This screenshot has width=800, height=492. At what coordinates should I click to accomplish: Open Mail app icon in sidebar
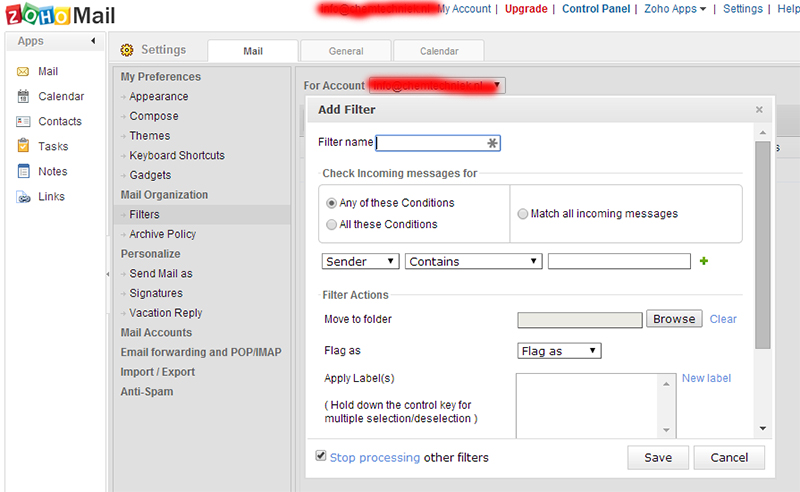(24, 72)
